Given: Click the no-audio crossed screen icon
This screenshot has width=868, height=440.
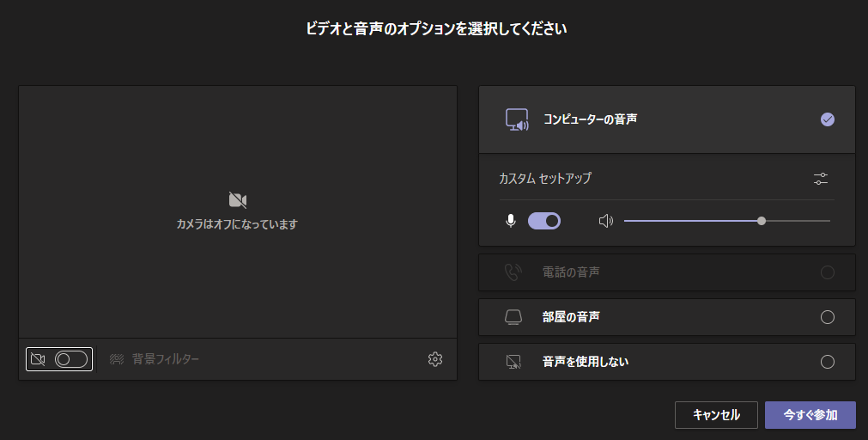Looking at the screenshot, I should tap(513, 362).
